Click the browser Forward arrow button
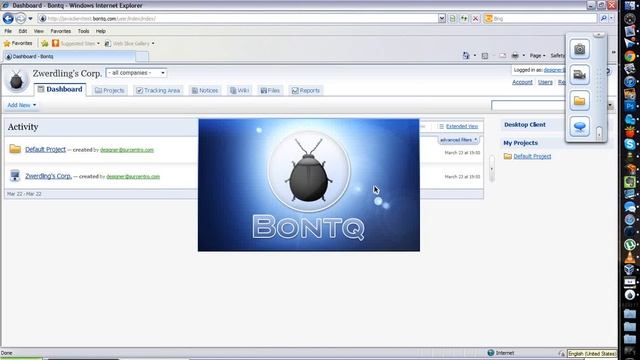The height and width of the screenshot is (360, 640). point(20,18)
